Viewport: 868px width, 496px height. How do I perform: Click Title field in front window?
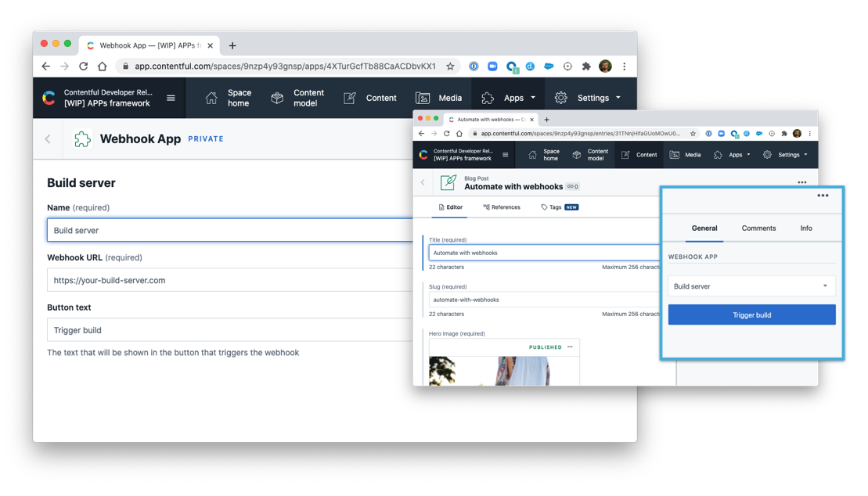pyautogui.click(x=544, y=253)
